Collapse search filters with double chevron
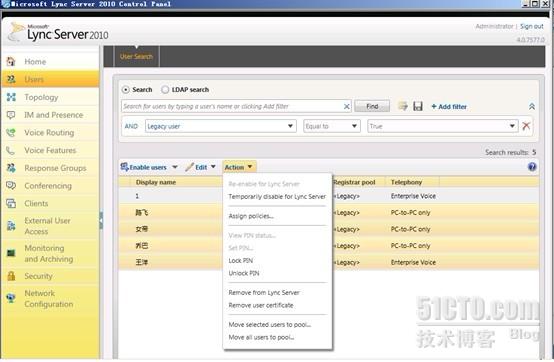Image resolution: width=554 pixels, height=362 pixels. (x=532, y=106)
